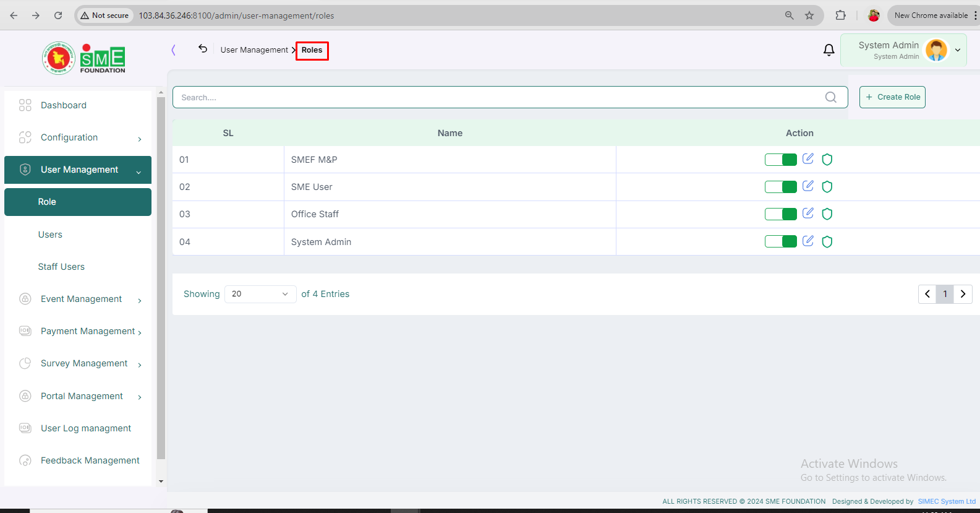
Task: Select page 1 in pagination
Action: tap(945, 294)
